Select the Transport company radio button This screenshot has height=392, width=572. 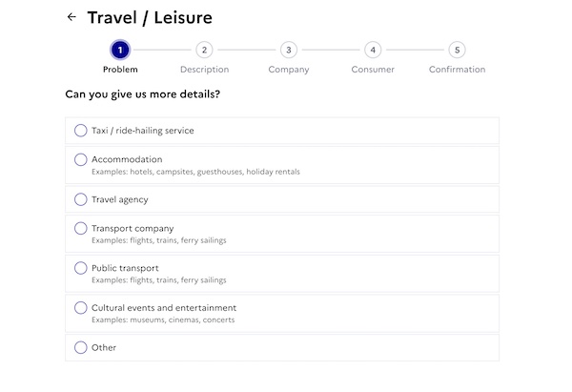tap(81, 228)
